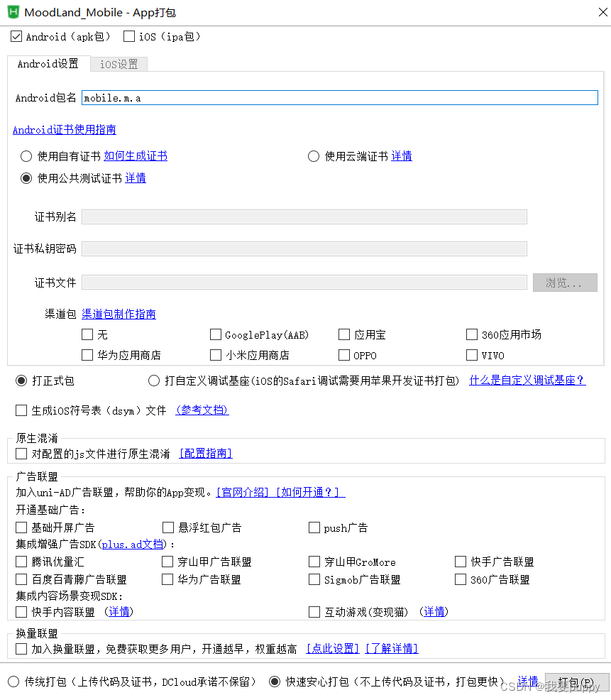Screen dimensions: 611x700
Task: Open the [了解详情] link
Action: click(392, 648)
